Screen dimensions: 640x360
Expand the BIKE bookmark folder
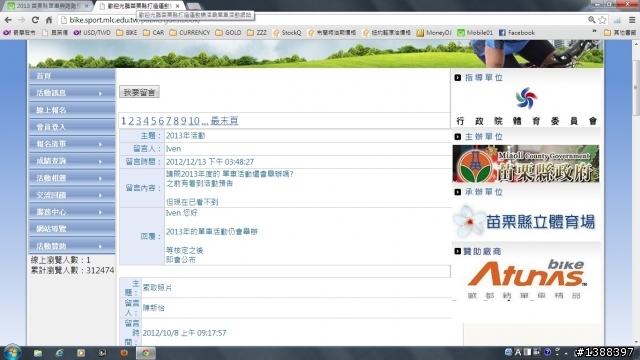[127, 33]
